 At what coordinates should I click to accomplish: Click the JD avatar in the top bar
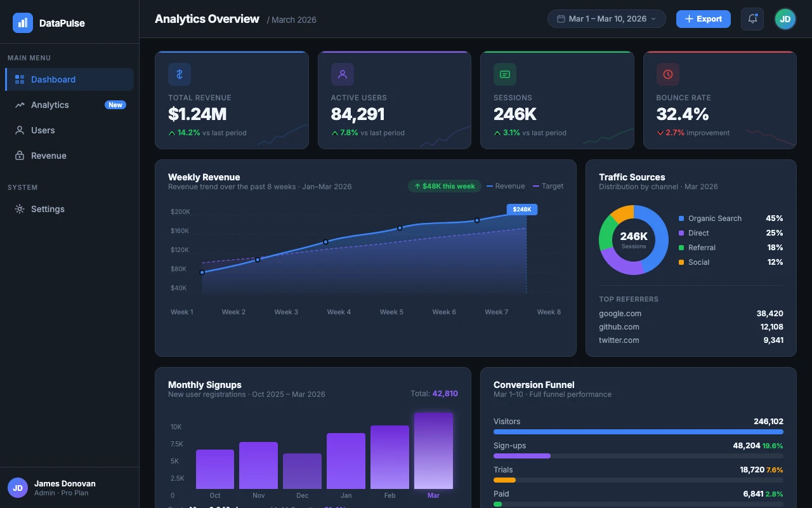[x=785, y=19]
